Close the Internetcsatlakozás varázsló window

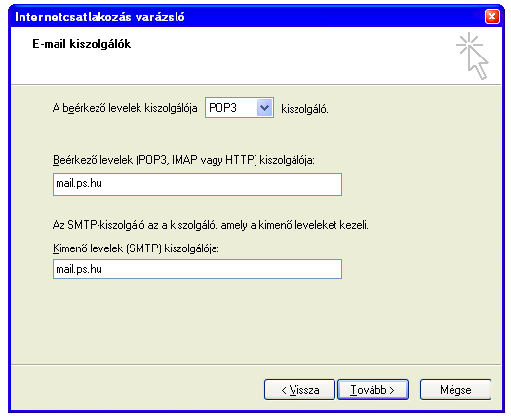pos(491,17)
